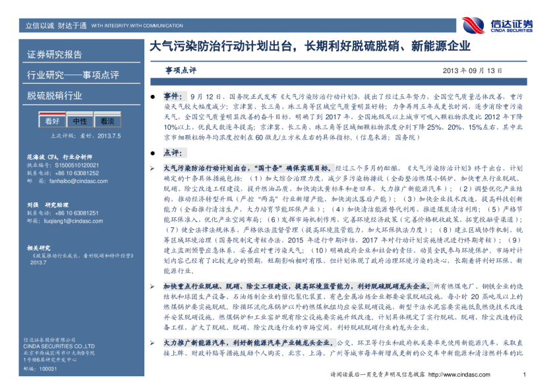This screenshot has height=392, width=555.
Task: Click the 脱硫脱硝行业 sidebar heading
Action: (x=55, y=96)
